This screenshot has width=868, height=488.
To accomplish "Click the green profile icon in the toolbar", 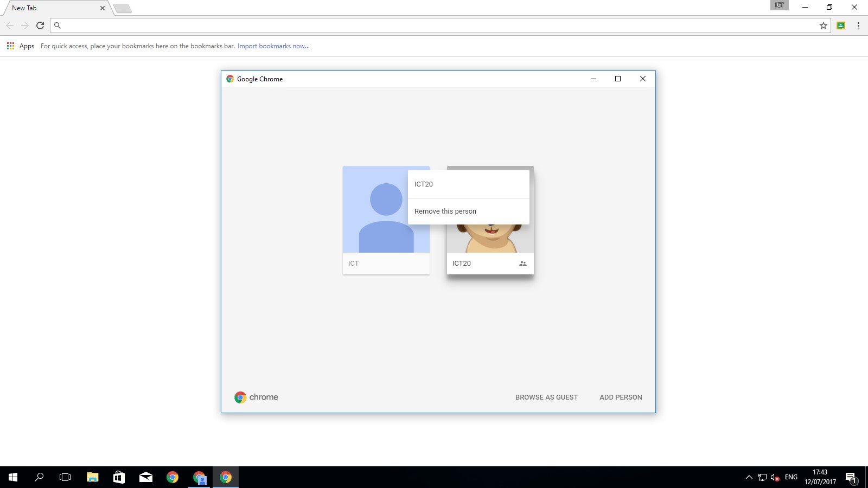I will pos(841,25).
